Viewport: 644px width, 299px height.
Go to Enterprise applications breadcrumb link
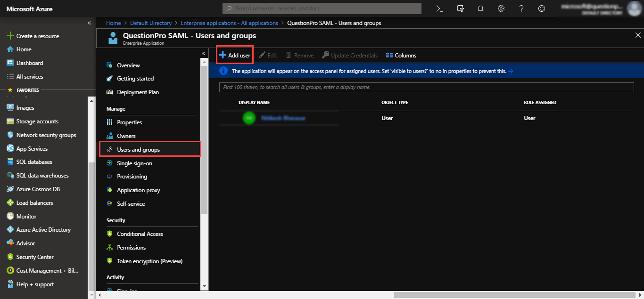[x=229, y=23]
